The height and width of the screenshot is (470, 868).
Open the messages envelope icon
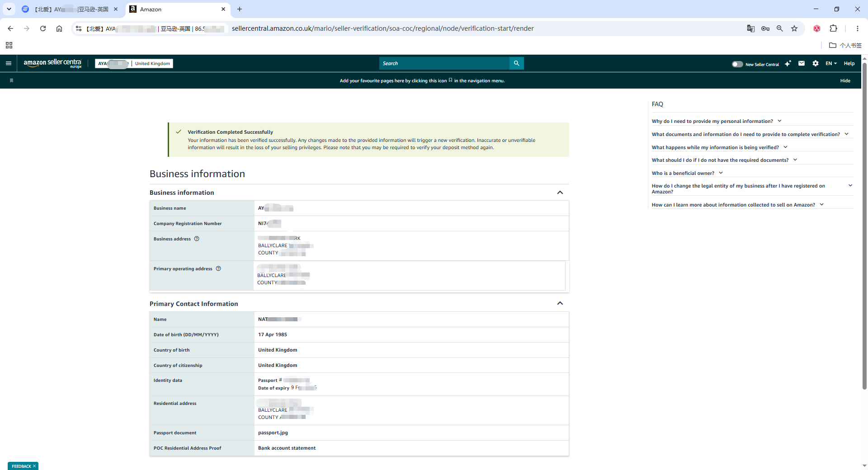[801, 63]
